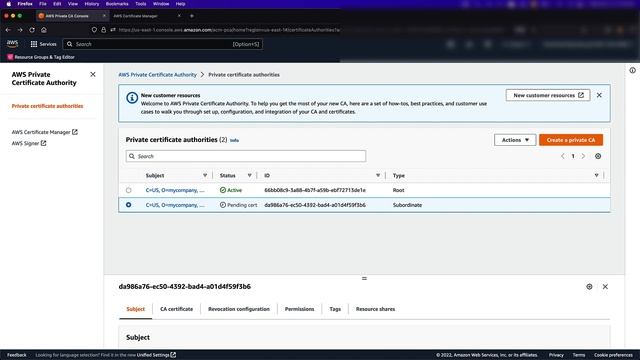Open Resource Groups & Tag Editor bookmark
This screenshot has height=360, width=640.
[x=41, y=57]
